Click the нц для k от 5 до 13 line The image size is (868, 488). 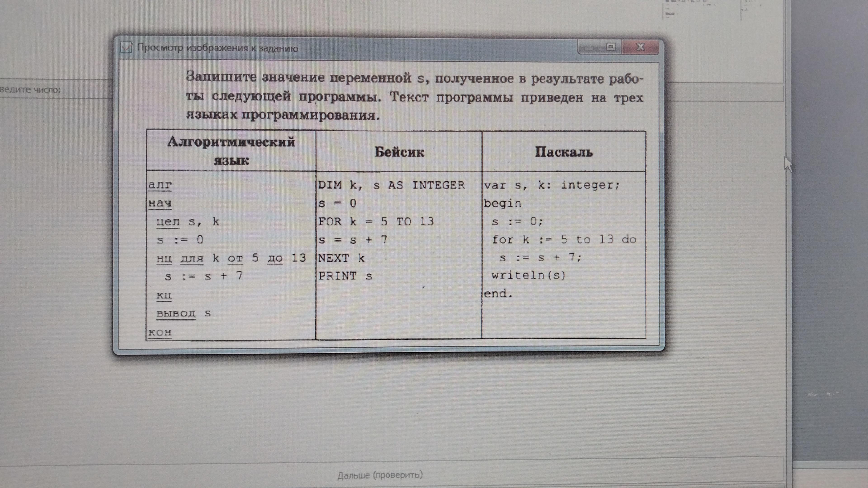click(x=231, y=258)
